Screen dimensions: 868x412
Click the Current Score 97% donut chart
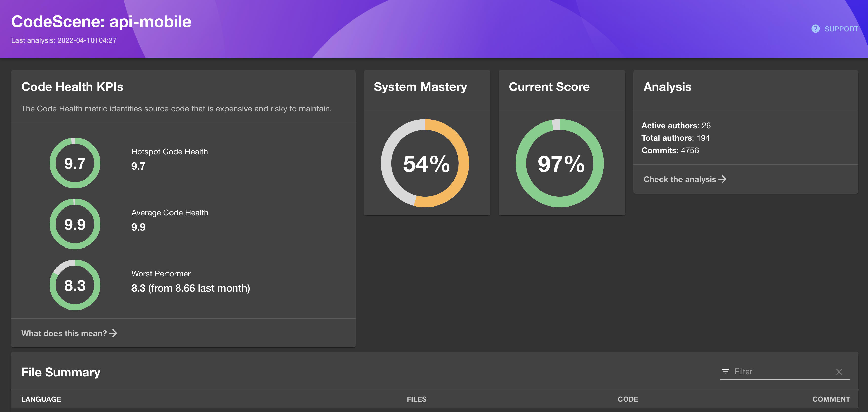click(560, 163)
